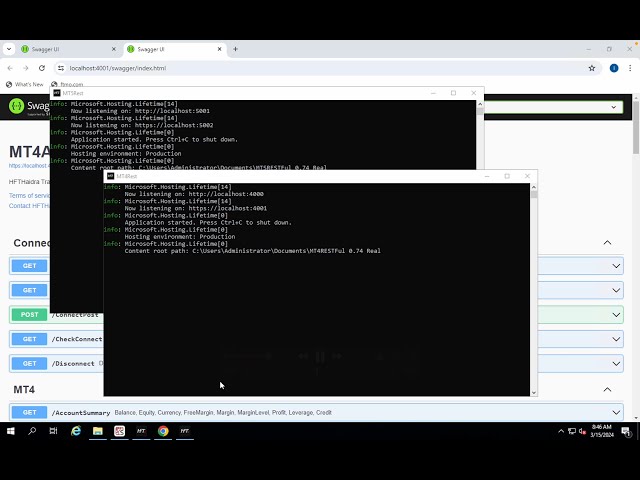Expand the Disconnect row chevron
This screenshot has height=480, width=640.
[x=616, y=364]
